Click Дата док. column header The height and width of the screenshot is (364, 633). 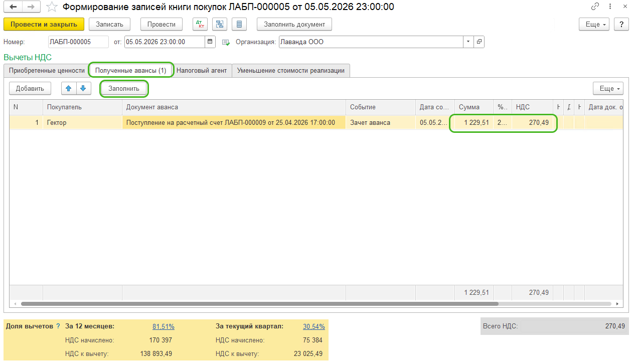(604, 107)
